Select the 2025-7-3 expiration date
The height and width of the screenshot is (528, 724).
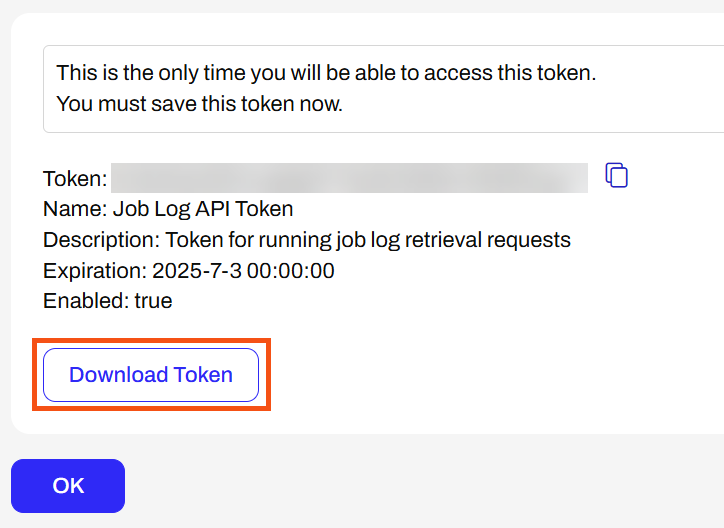click(x=197, y=270)
